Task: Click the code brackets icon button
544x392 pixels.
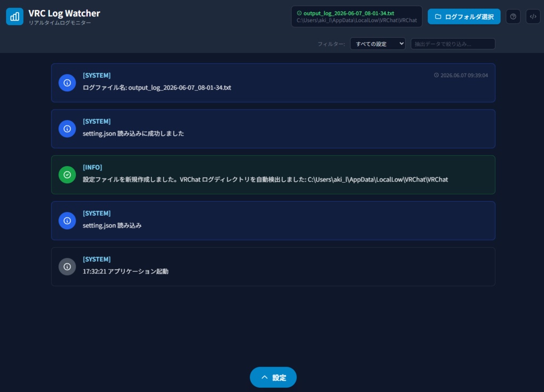Action: coord(533,16)
